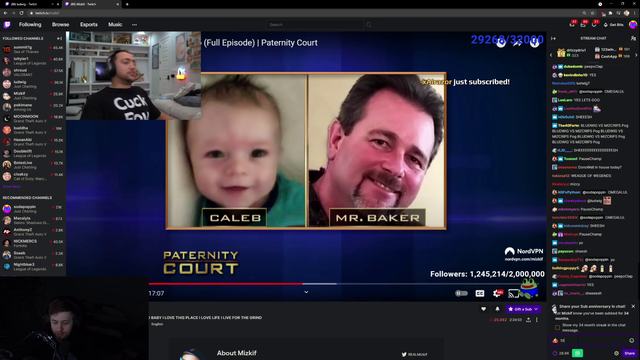Open the emote picker in chat
The width and height of the screenshot is (640, 360).
[x=631, y=340]
